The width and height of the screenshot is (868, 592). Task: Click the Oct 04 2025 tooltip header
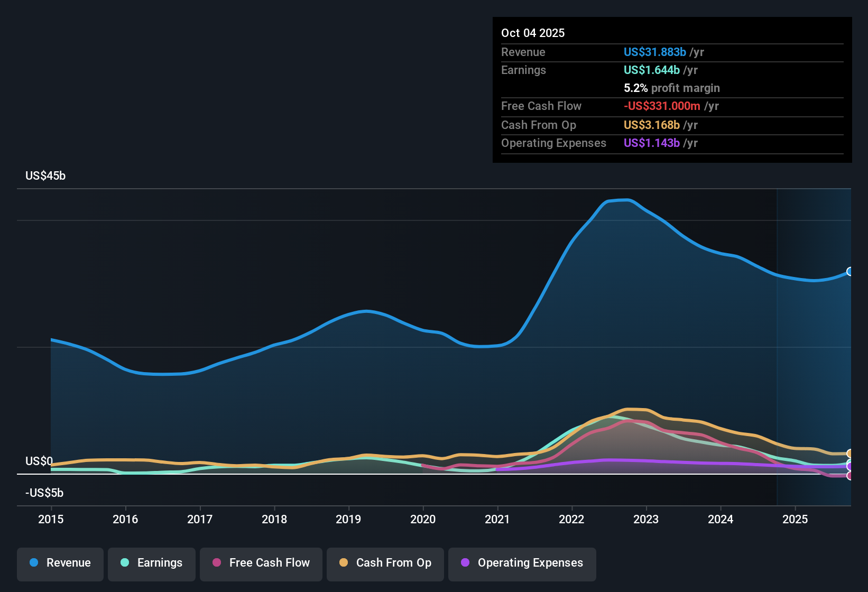coord(533,33)
